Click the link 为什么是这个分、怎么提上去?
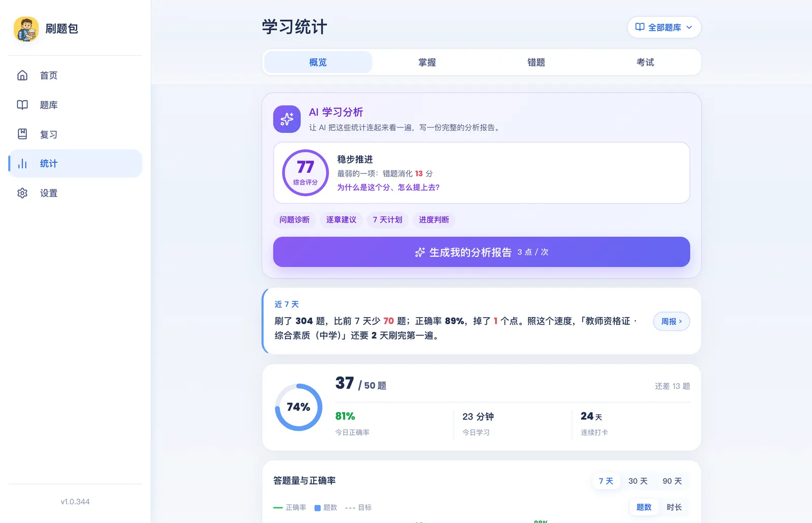 (x=388, y=187)
